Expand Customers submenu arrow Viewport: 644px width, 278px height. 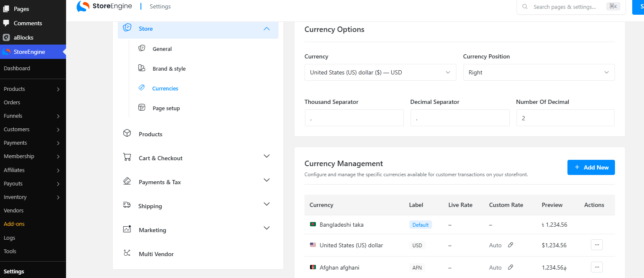click(58, 130)
